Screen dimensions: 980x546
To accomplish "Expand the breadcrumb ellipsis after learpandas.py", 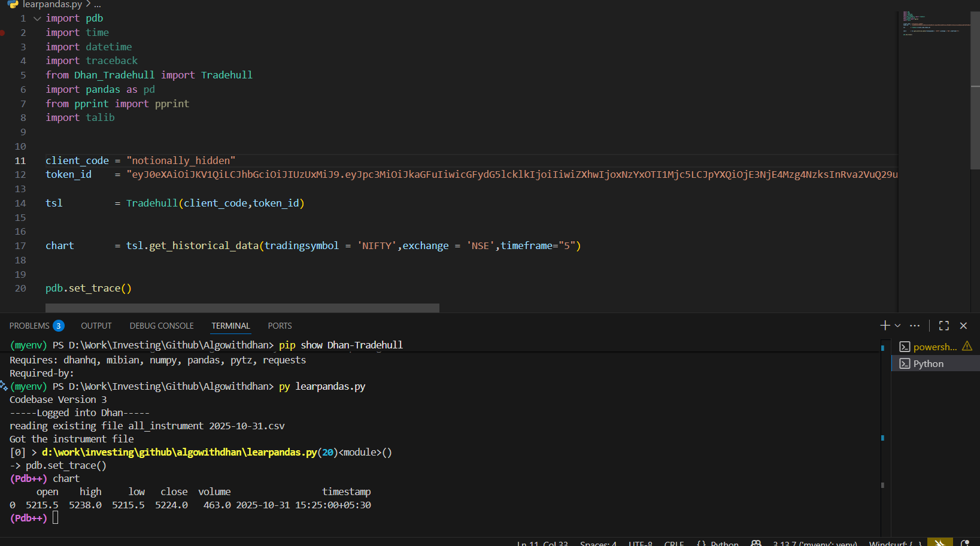I will point(98,4).
